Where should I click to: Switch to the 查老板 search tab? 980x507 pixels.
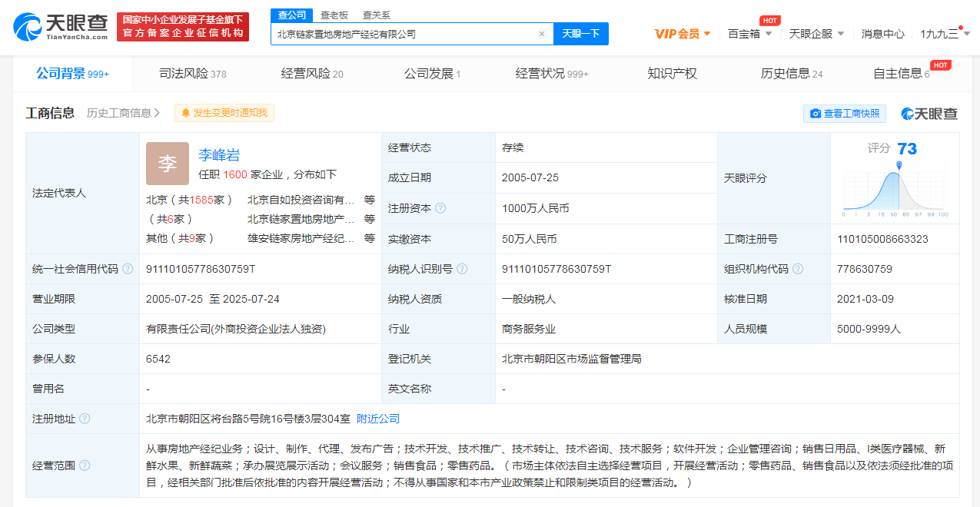334,15
